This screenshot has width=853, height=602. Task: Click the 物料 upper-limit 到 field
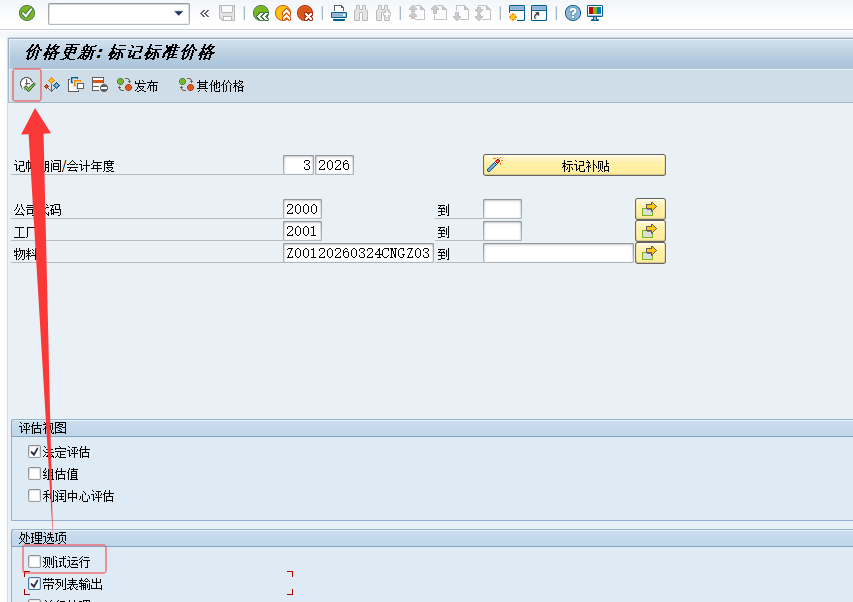(558, 253)
